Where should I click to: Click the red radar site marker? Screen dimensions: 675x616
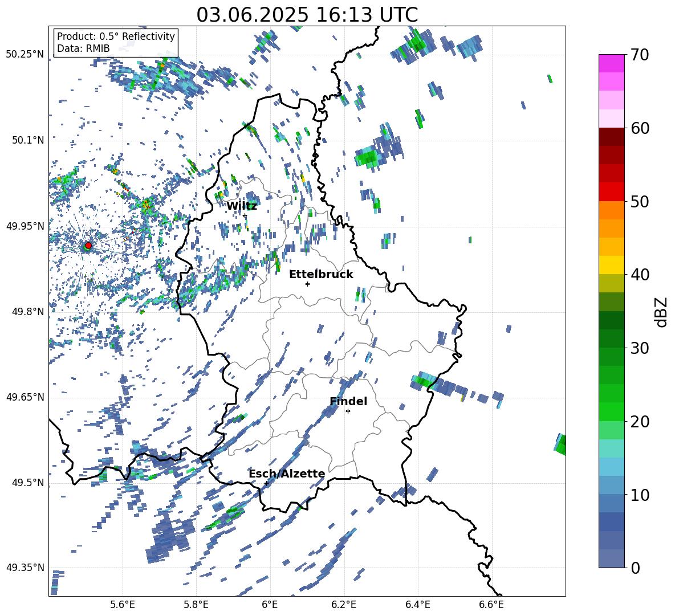(x=88, y=246)
